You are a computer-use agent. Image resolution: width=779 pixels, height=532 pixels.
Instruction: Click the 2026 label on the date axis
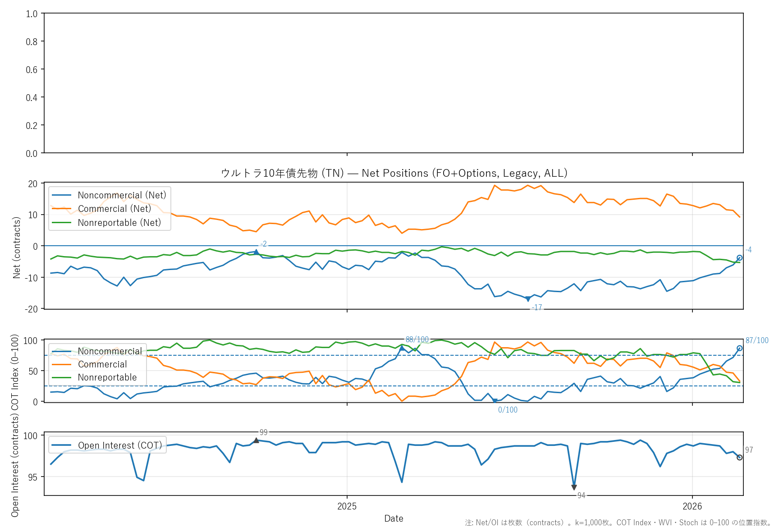[692, 506]
